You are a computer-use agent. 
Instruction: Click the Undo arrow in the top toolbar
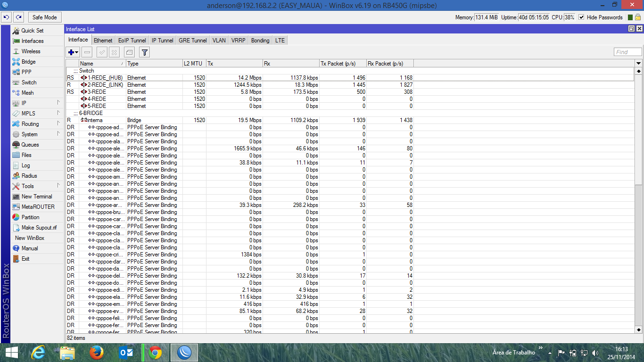coord(7,17)
